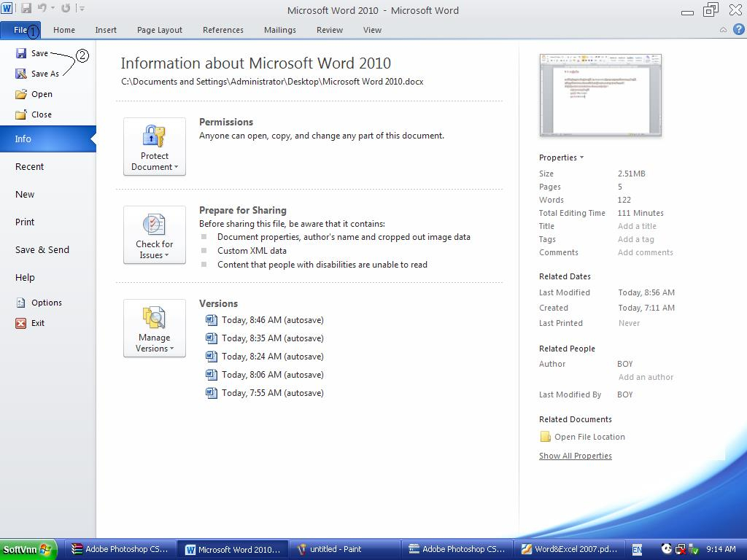Click the Word application icon in title bar
This screenshot has height=560, width=747.
coord(7,8)
